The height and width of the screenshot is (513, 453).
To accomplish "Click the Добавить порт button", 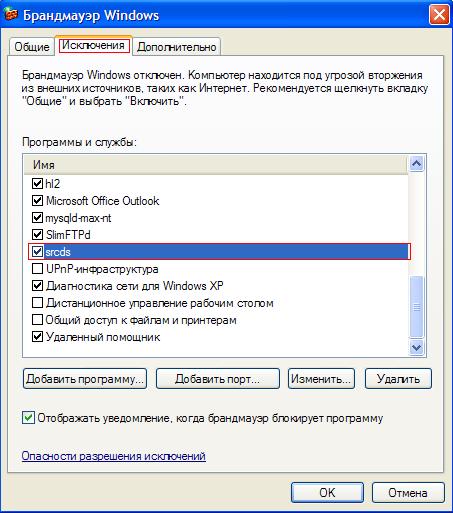I will (218, 379).
